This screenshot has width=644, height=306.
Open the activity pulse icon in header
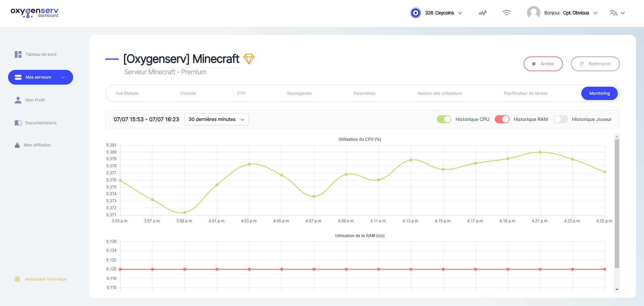pyautogui.click(x=483, y=13)
